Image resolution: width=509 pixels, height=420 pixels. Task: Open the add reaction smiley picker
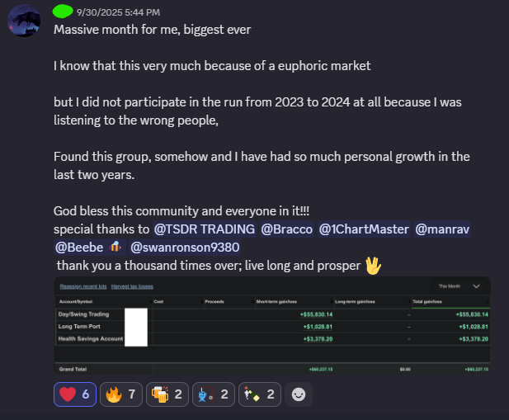(299, 394)
